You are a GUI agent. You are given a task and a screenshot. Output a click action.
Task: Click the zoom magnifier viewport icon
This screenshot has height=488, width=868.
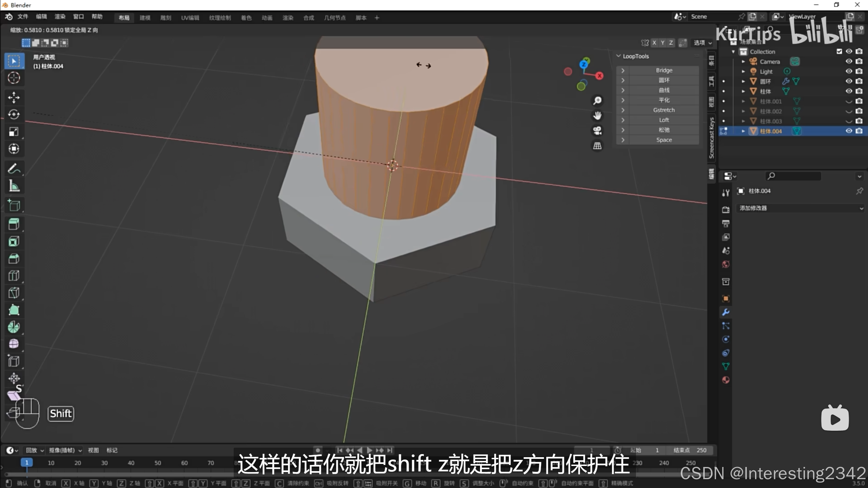(597, 101)
